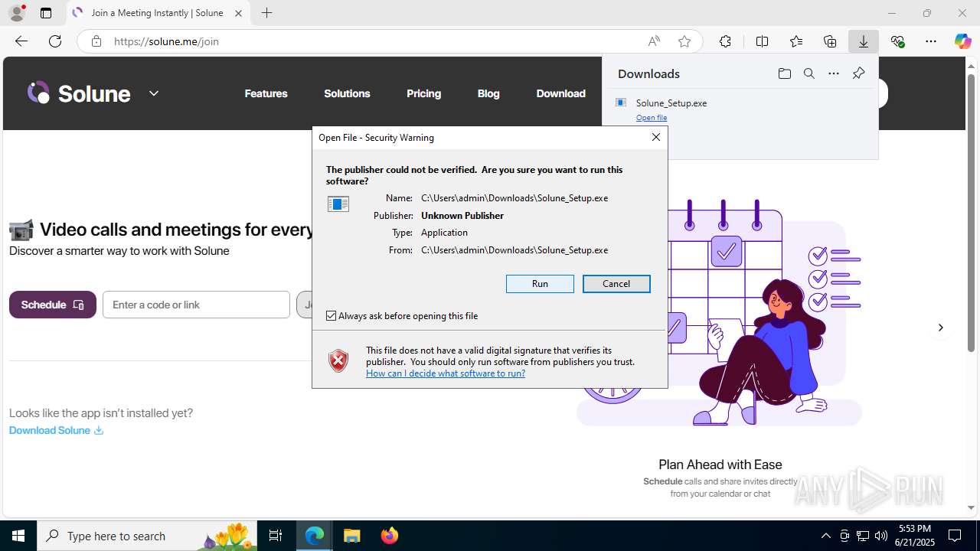Click the Read aloud icon in the address bar
The width and height of the screenshot is (980, 551).
point(654,41)
